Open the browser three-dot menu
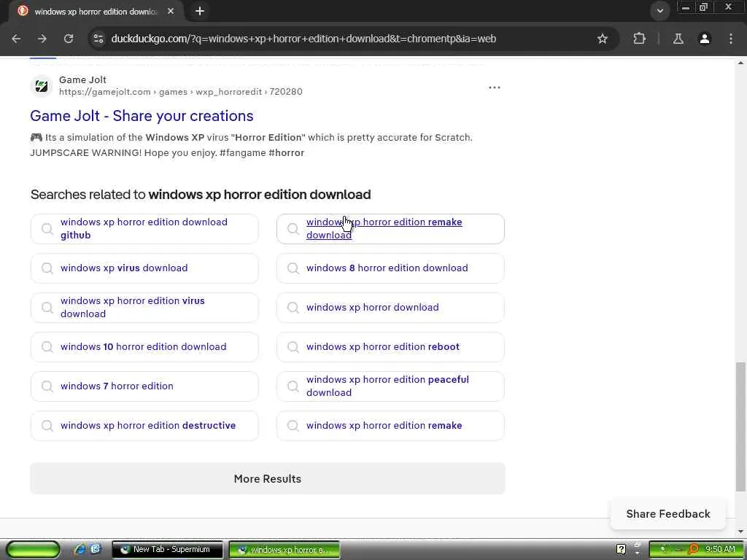Image resolution: width=747 pixels, height=560 pixels. (x=731, y=39)
